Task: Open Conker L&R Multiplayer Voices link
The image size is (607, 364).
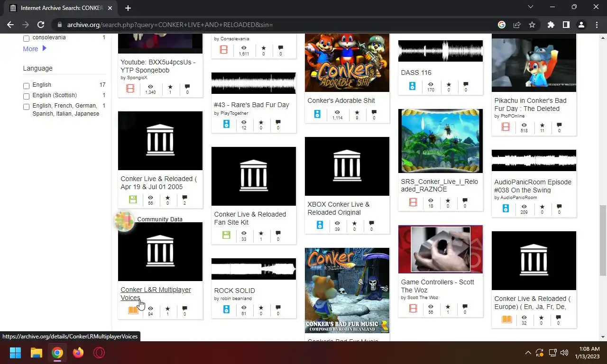Action: [x=156, y=293]
